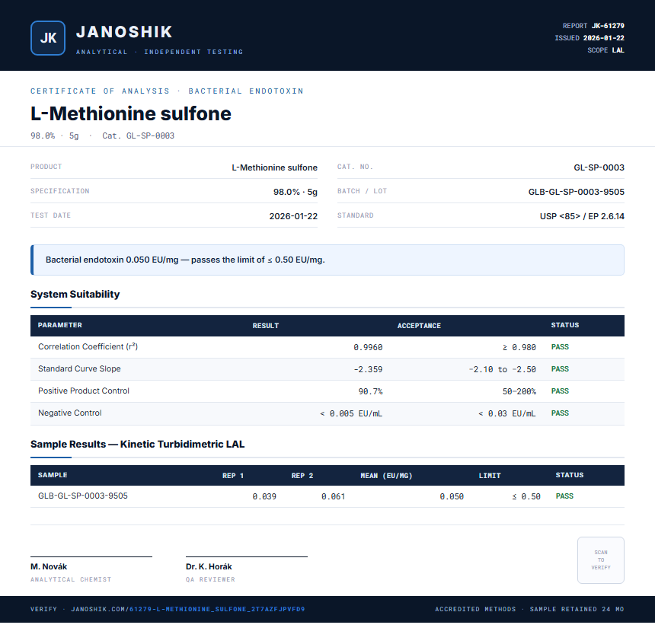Select the TEST DATE value 2026-01-22
655x644 pixels.
coord(293,216)
